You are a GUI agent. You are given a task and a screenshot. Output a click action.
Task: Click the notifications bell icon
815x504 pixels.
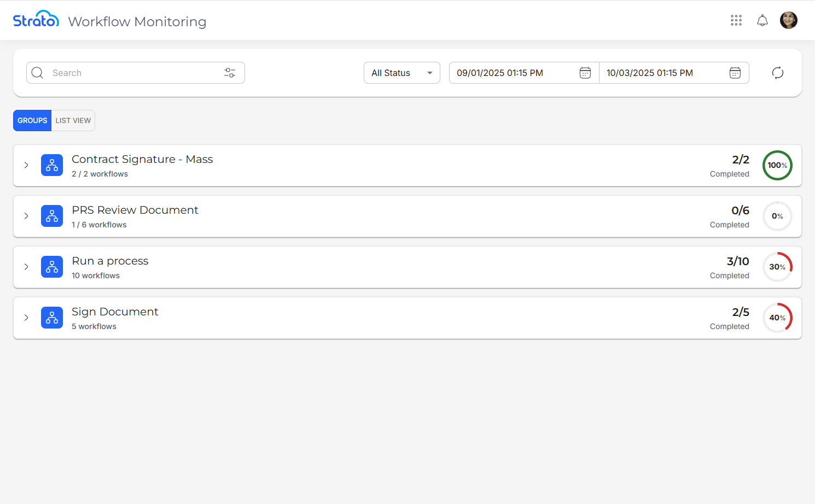pyautogui.click(x=762, y=21)
